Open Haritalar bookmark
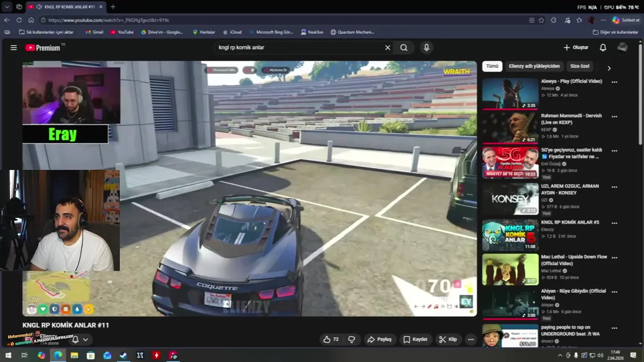 (x=204, y=32)
